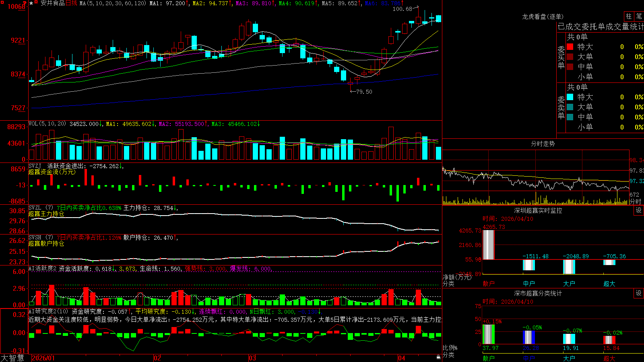Image resolution: width=644 pixels, height=362 pixels.
Task: Click the 散户 bar in 深圳超赢实时监控
Action: (489, 245)
